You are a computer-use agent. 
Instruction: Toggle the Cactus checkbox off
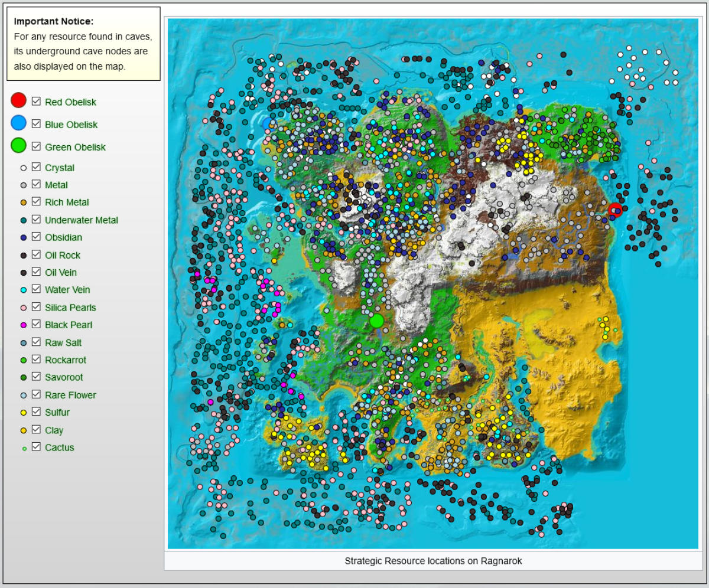pos(36,447)
